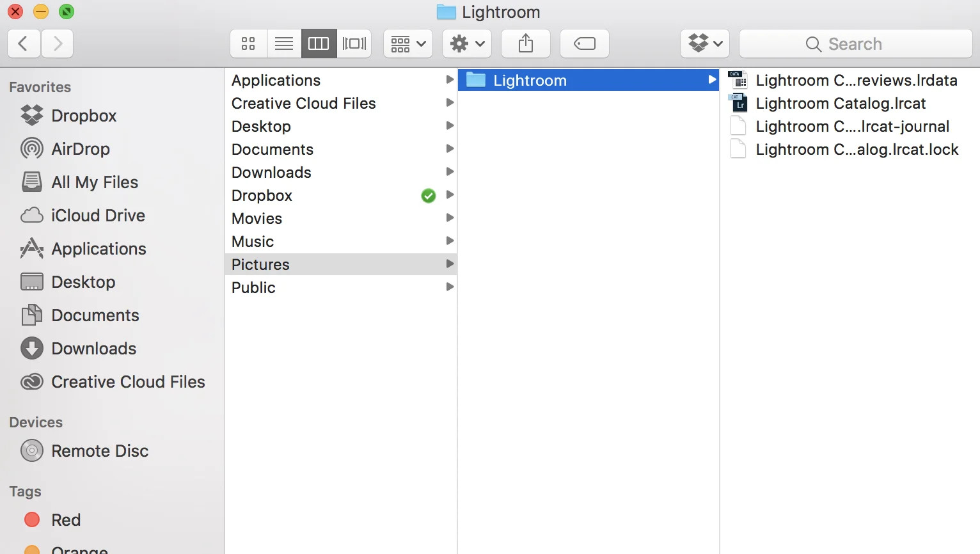Click the Edit Tags toolbar button

click(585, 44)
